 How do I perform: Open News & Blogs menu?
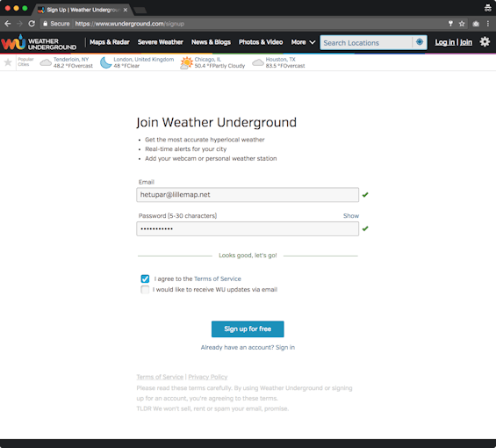coord(211,42)
